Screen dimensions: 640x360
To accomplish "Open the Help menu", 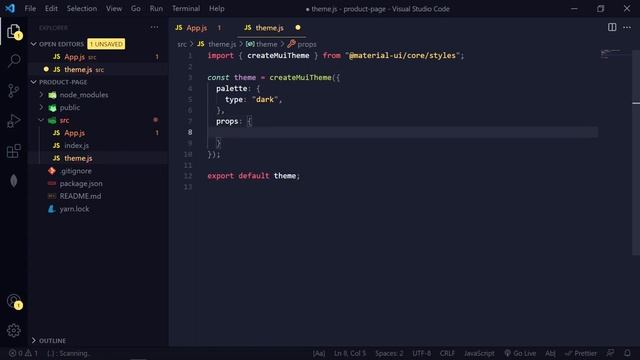I will (217, 9).
